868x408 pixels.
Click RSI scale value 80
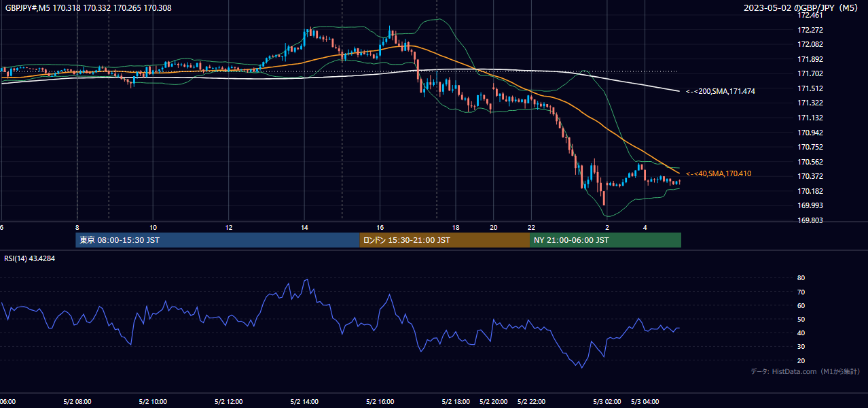(x=801, y=278)
